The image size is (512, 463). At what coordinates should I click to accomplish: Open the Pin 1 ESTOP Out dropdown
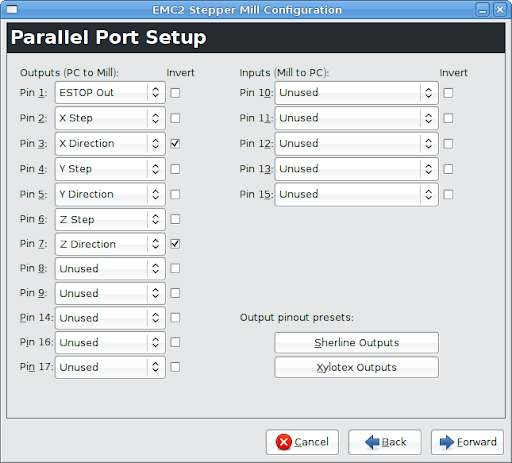tap(110, 92)
